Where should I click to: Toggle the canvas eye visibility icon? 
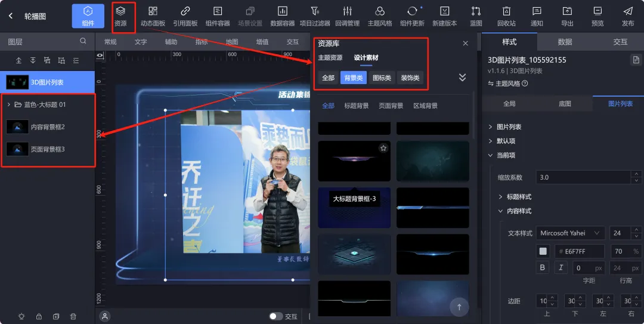(100, 55)
